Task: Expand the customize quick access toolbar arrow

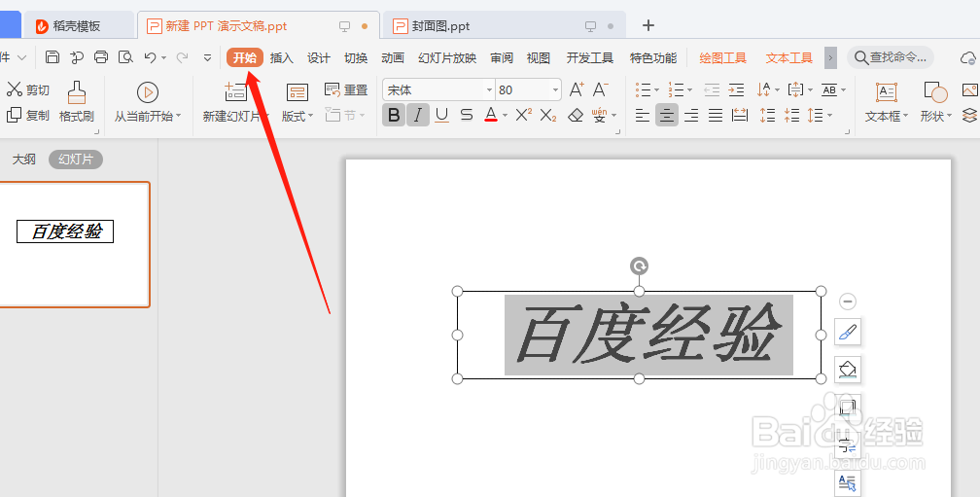Action: coord(207,58)
